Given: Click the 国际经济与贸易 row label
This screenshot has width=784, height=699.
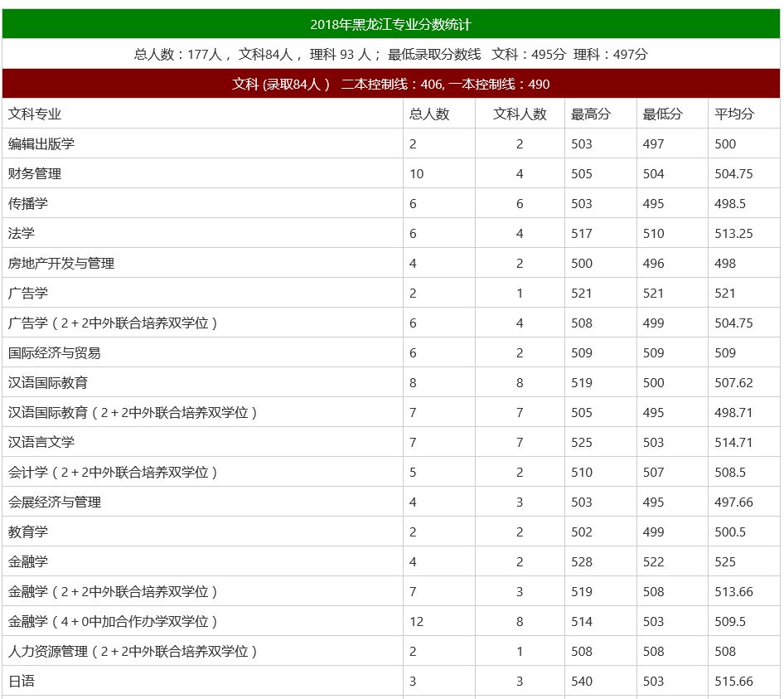Looking at the screenshot, I should [55, 352].
